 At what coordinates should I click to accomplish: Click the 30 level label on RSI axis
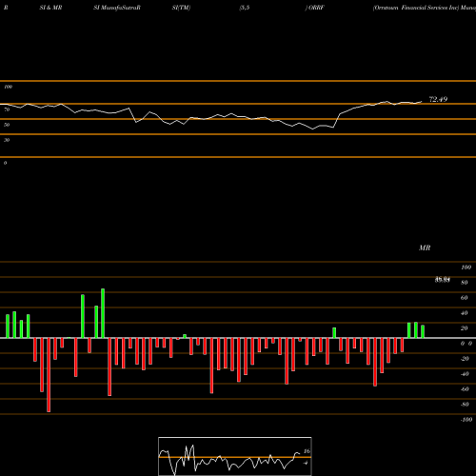(7, 140)
